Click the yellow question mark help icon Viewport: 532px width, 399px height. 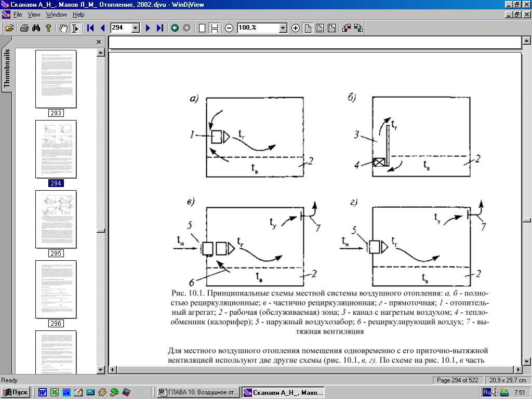click(x=48, y=28)
